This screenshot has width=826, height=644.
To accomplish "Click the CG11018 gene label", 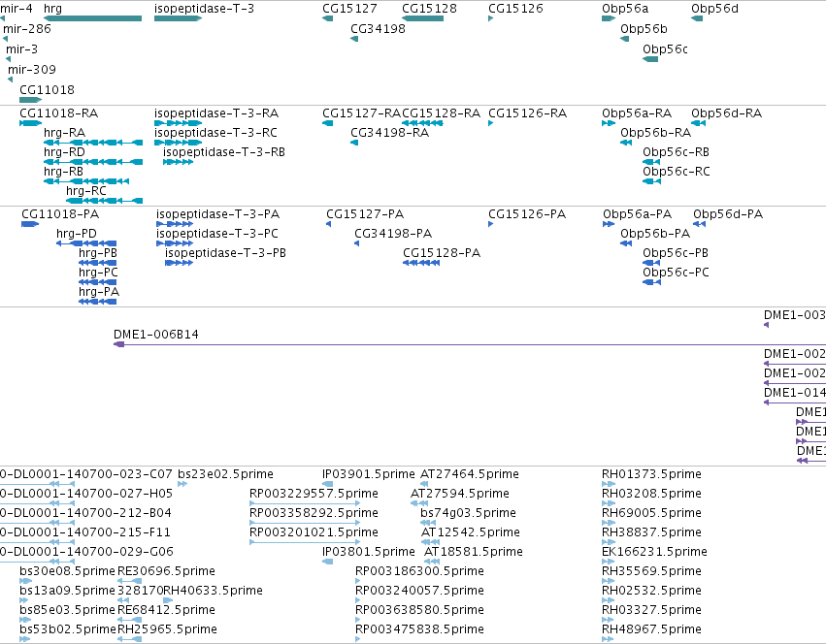I will 47,89.
